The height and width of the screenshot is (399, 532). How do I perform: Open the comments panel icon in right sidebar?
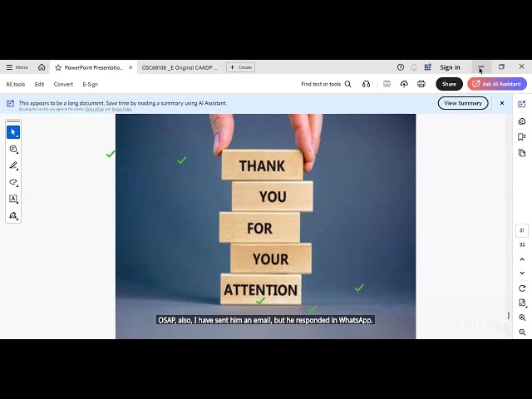[522, 121]
